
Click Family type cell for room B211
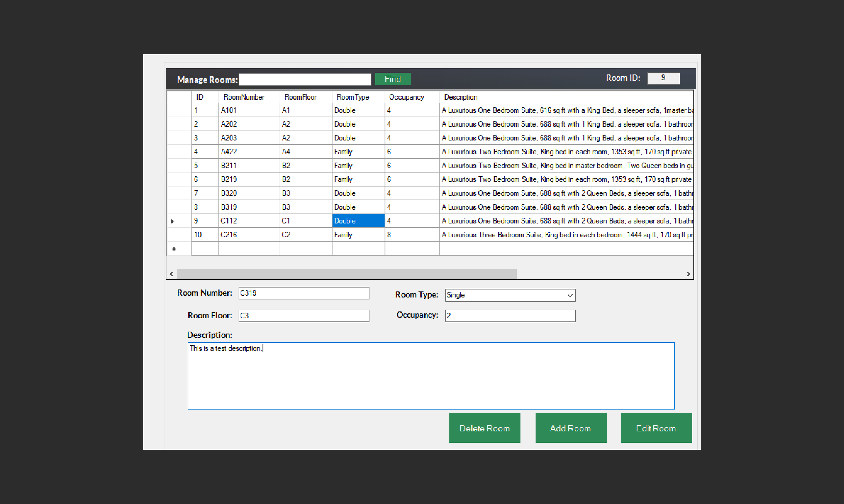click(358, 165)
